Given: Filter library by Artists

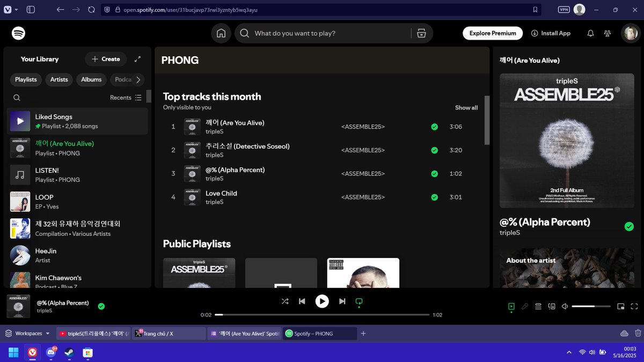Looking at the screenshot, I should pyautogui.click(x=59, y=79).
